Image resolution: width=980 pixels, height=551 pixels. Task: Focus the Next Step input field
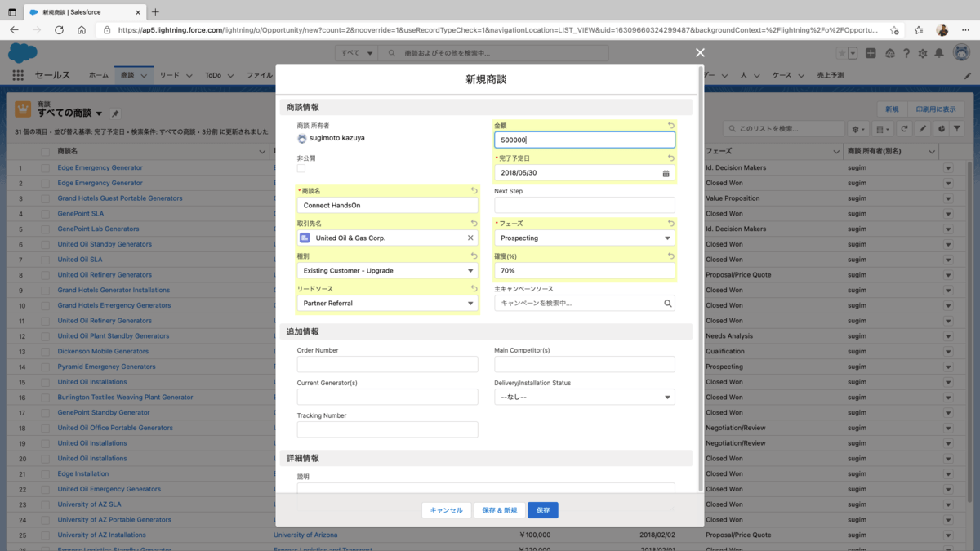point(585,206)
